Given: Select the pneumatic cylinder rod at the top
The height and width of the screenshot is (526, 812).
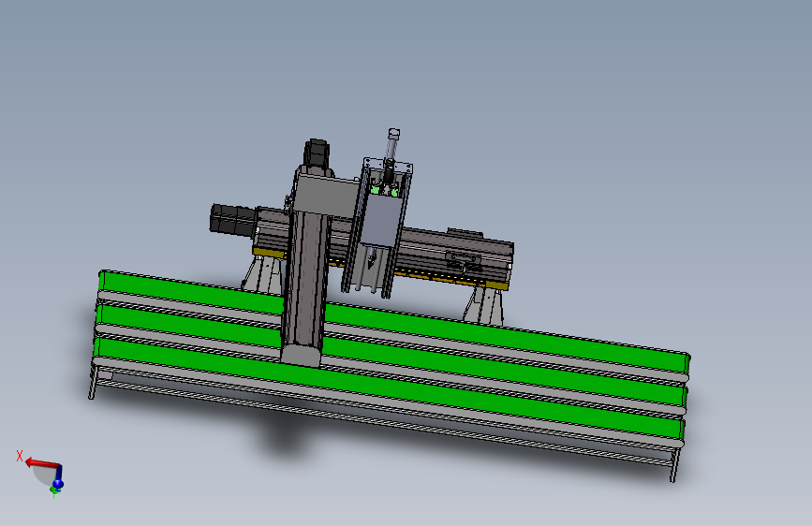Looking at the screenshot, I should pos(391,148).
